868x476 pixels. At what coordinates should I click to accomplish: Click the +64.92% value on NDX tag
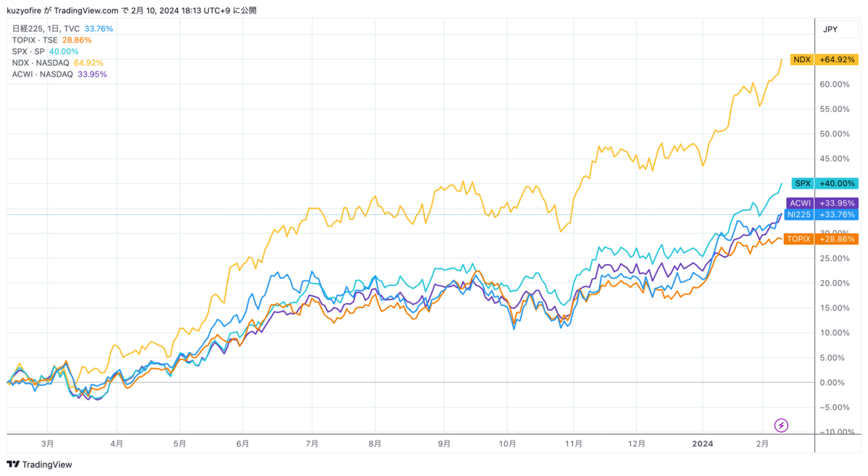pyautogui.click(x=836, y=59)
